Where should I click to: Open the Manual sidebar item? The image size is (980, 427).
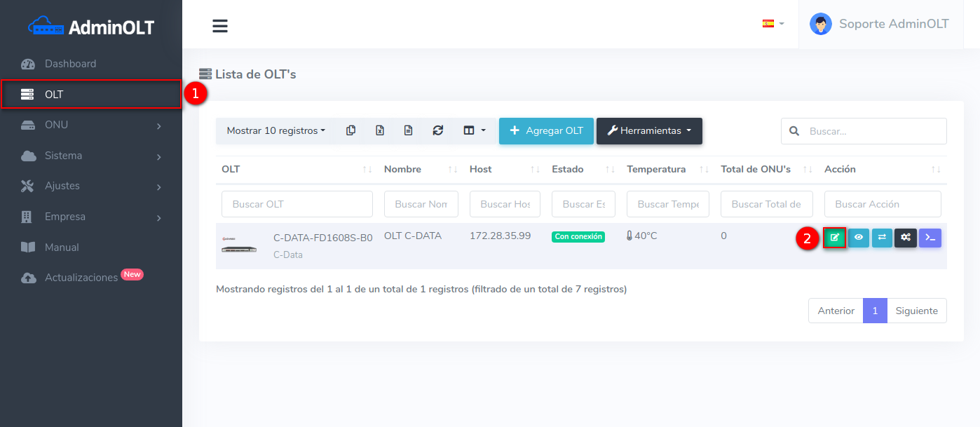coord(62,248)
